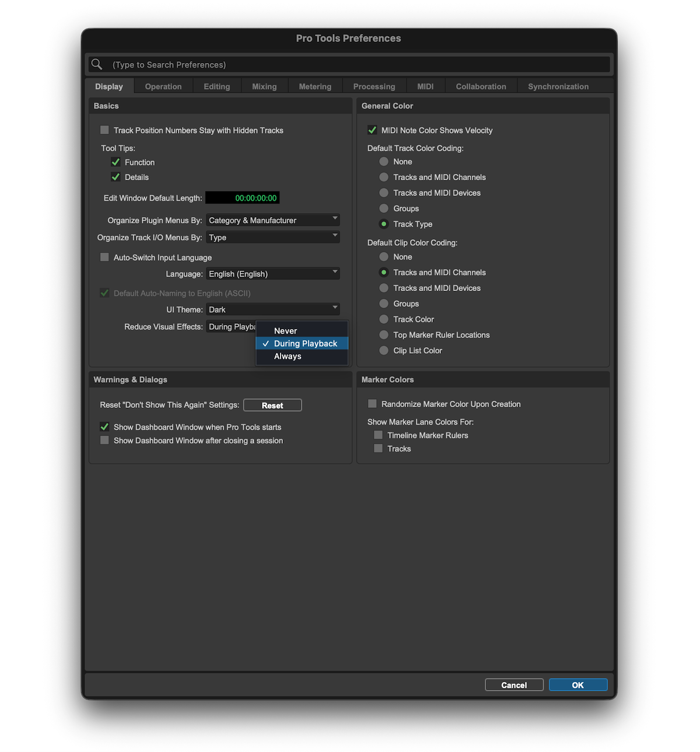Toggle Auto-Switch Input Language
Screen dimensions: 700x752
pyautogui.click(x=104, y=257)
